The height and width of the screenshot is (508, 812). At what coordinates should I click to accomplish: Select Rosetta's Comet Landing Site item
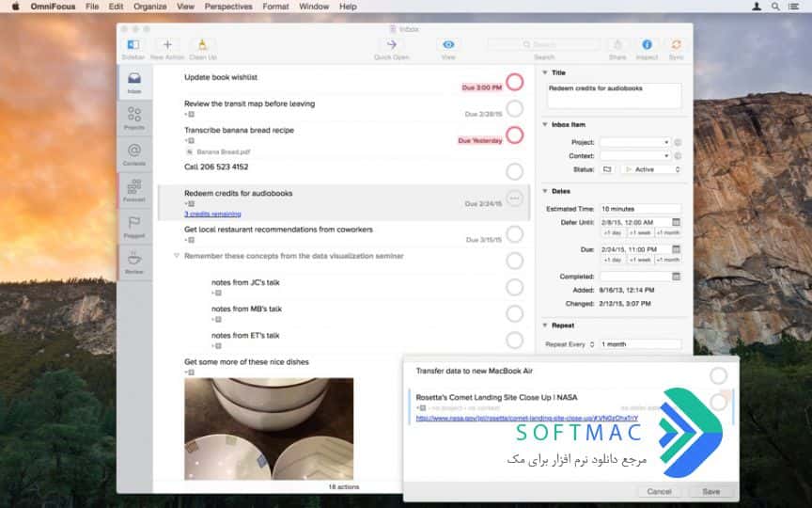pos(496,398)
